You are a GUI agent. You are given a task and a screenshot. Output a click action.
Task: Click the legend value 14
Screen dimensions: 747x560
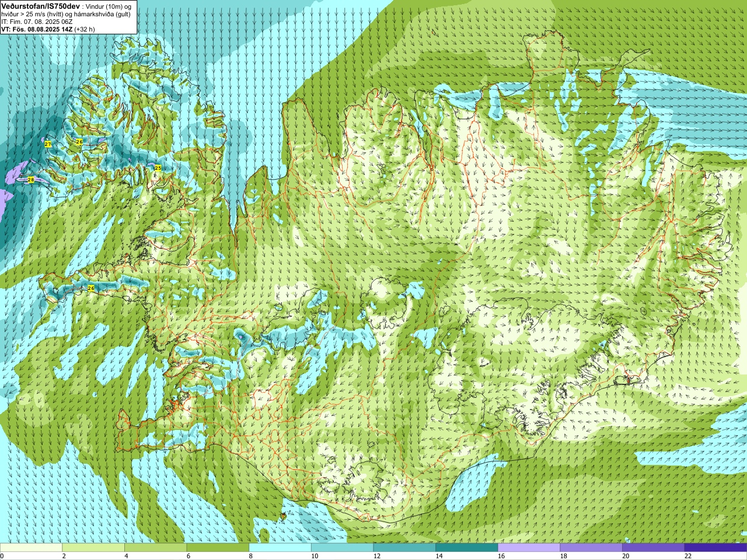tap(439, 556)
